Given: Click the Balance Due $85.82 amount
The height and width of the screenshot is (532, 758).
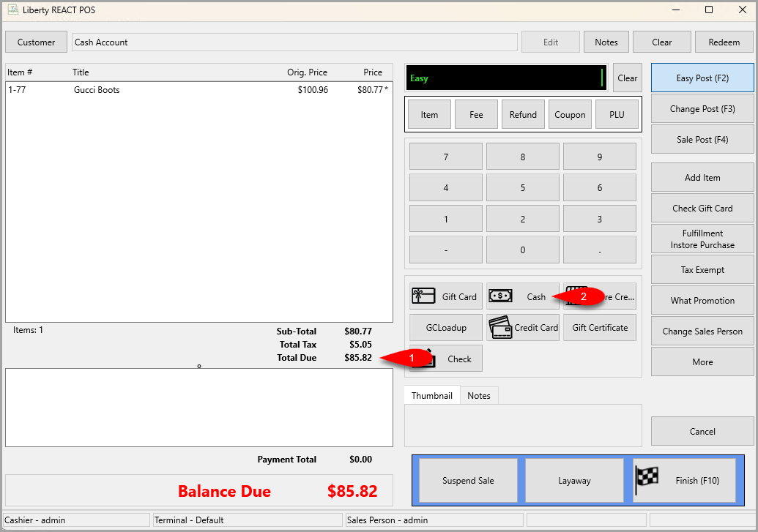Looking at the screenshot, I should 352,491.
